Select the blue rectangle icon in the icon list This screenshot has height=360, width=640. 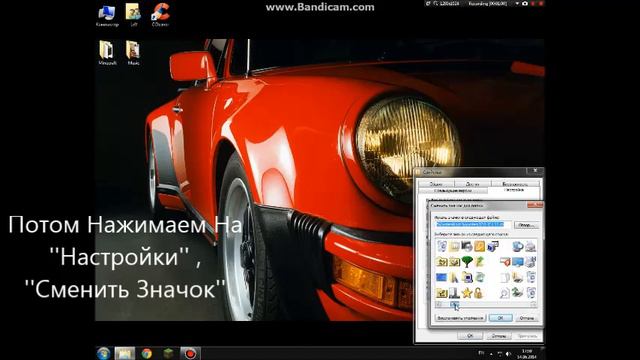[x=441, y=277]
